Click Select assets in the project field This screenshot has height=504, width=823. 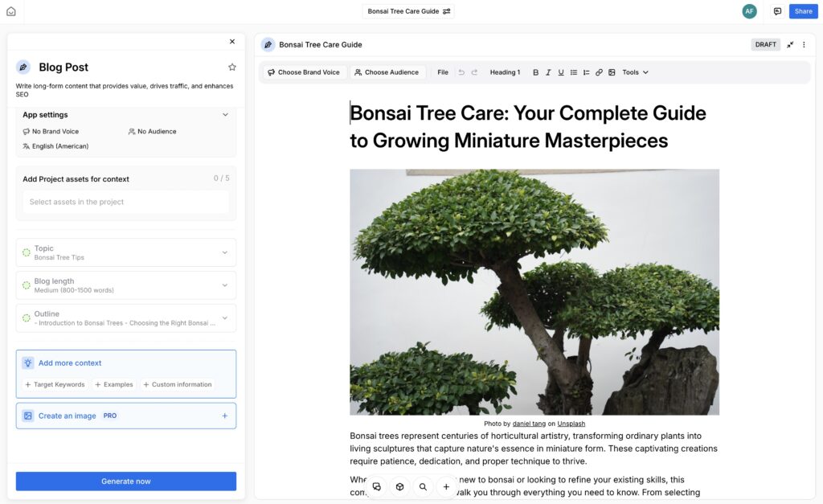pyautogui.click(x=126, y=202)
